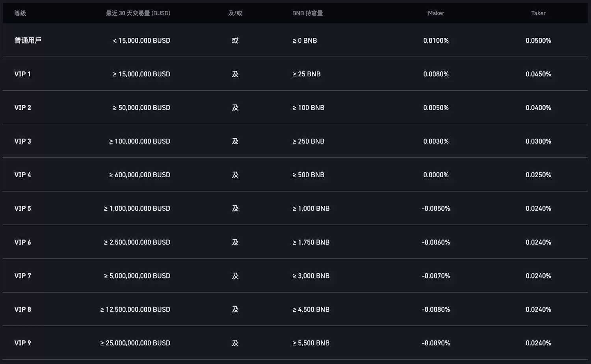This screenshot has height=364, width=591.
Task: Click the -0.0050% Maker fee for VIP 5
Action: 436,208
